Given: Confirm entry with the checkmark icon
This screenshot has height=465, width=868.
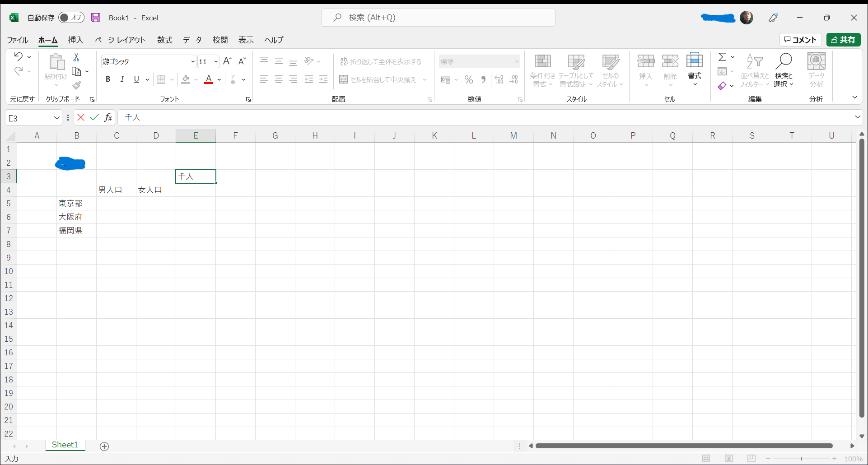Looking at the screenshot, I should (x=94, y=117).
